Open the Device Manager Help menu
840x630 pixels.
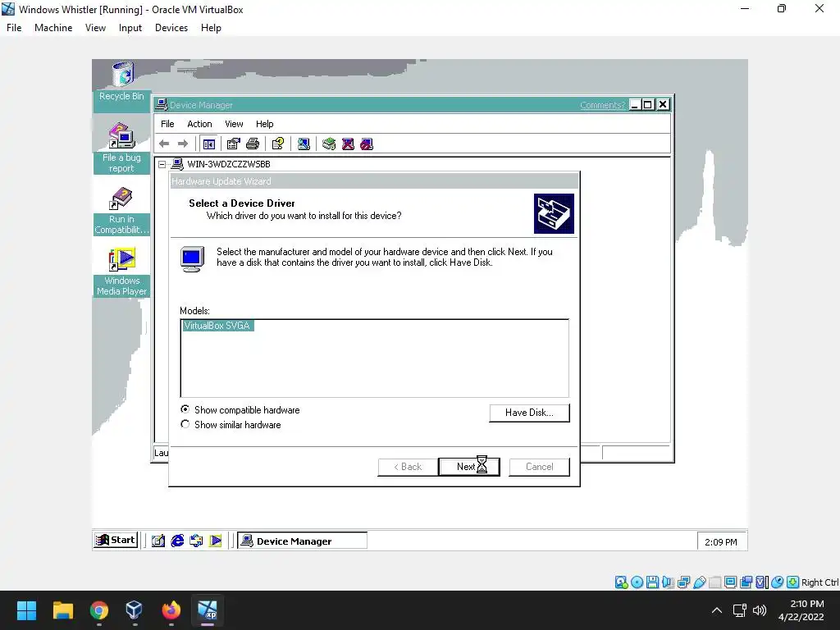tap(264, 124)
